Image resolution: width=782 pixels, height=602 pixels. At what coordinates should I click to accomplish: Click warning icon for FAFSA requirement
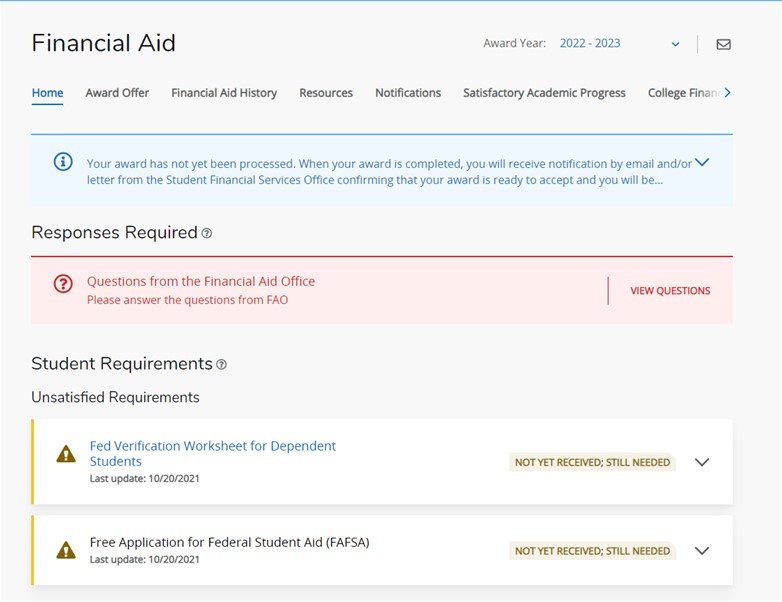tap(66, 550)
